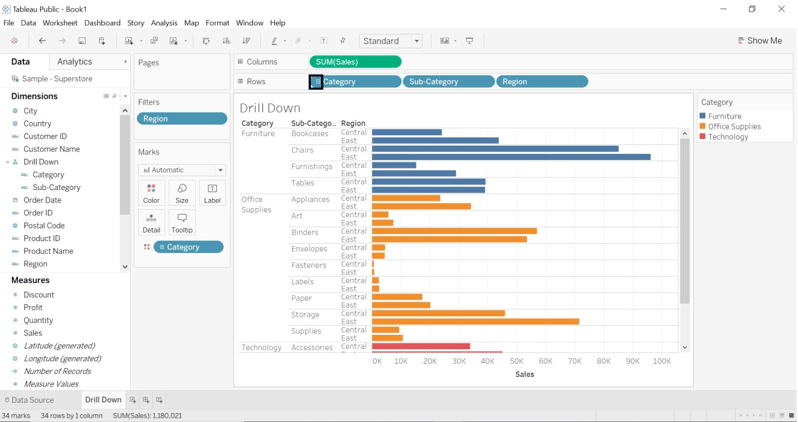Image resolution: width=798 pixels, height=422 pixels.
Task: Show mark labels toolbar icon
Action: [324, 41]
